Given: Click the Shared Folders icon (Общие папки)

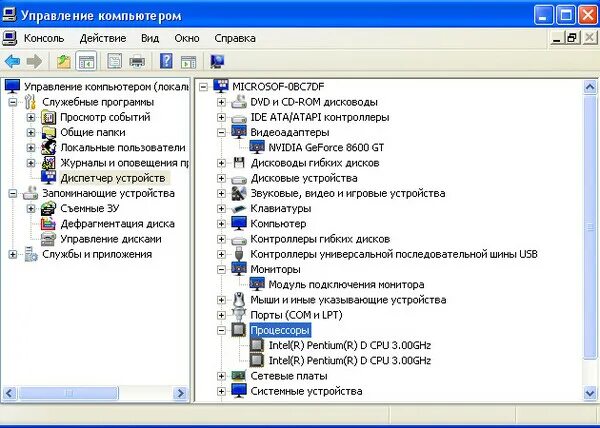Looking at the screenshot, I should click(x=49, y=133).
